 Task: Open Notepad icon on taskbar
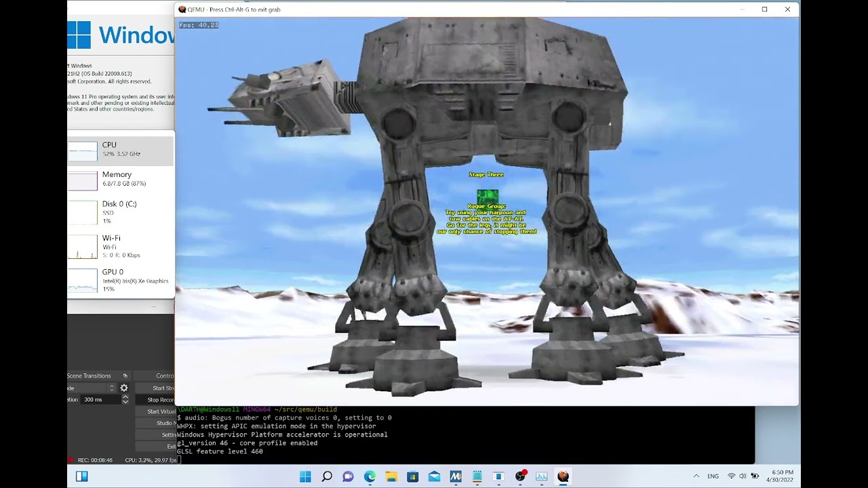tap(477, 476)
